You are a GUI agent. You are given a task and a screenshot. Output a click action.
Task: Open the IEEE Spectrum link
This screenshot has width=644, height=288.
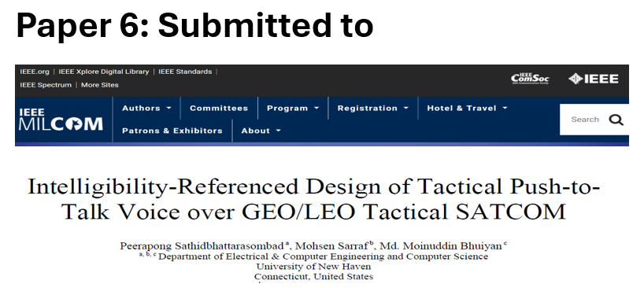click(x=46, y=85)
